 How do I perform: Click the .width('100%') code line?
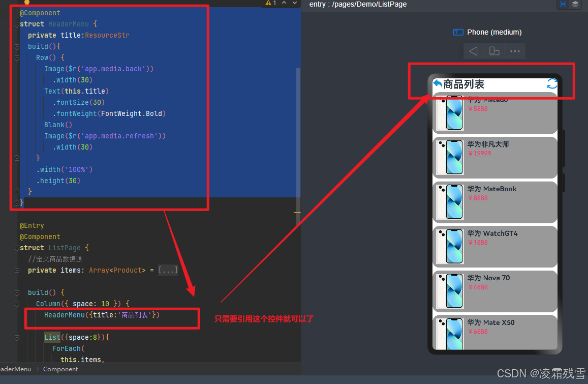point(65,170)
